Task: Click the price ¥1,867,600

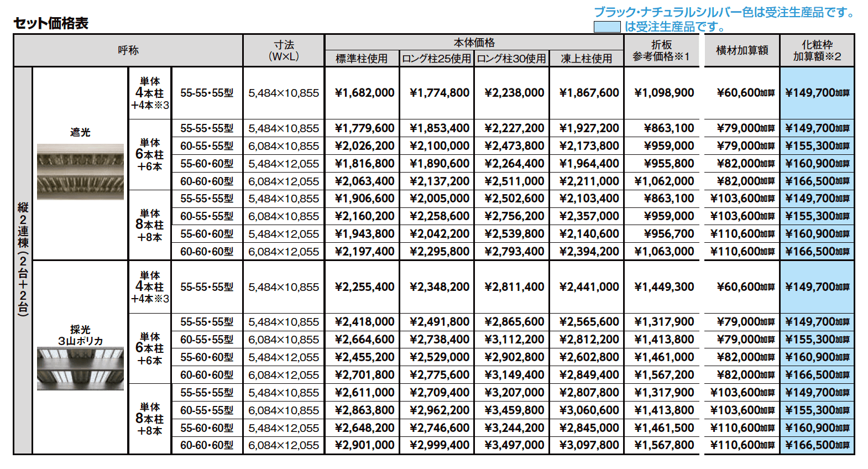Action: coord(589,93)
